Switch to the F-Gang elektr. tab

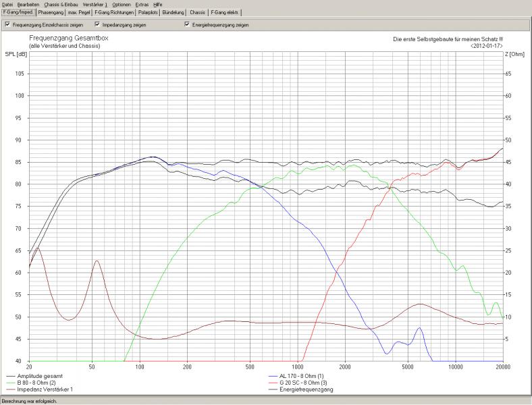pyautogui.click(x=225, y=12)
